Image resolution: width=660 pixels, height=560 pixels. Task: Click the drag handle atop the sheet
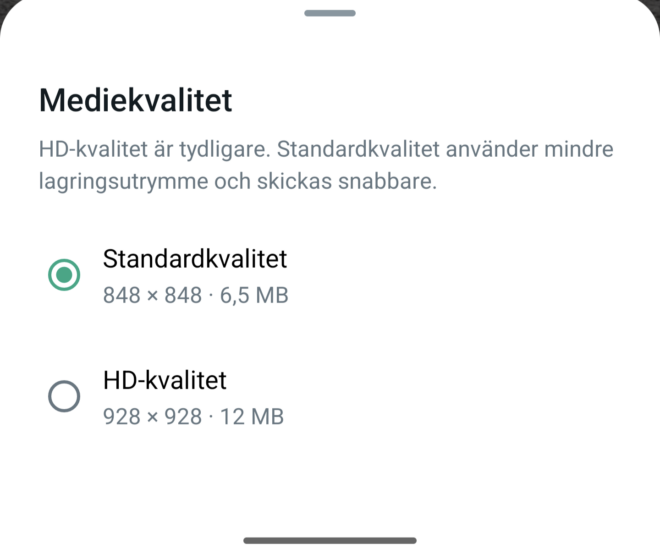[330, 13]
